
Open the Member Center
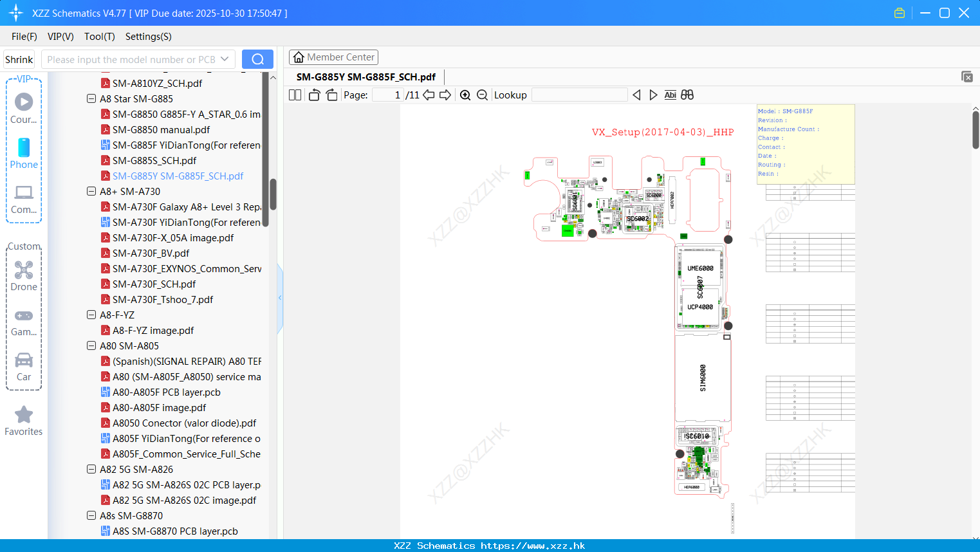pyautogui.click(x=333, y=57)
